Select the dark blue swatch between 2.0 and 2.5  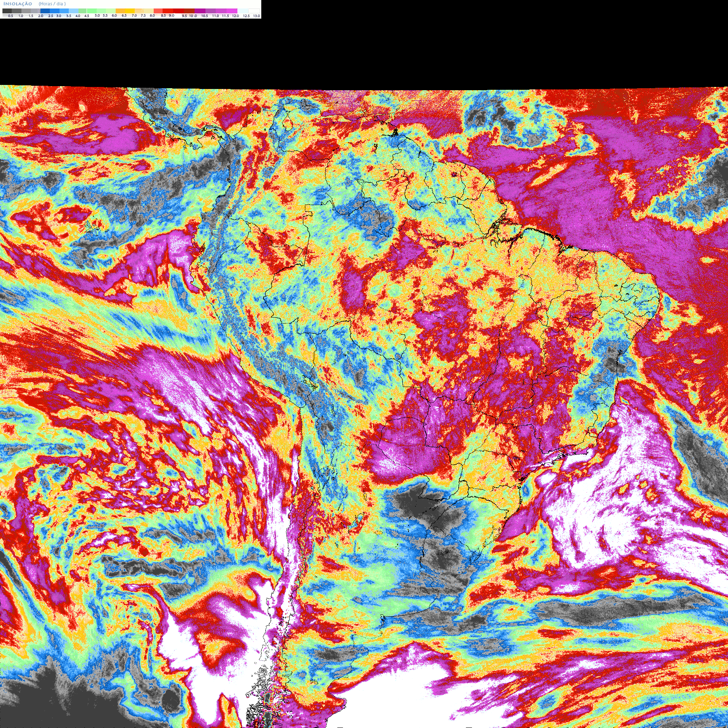click(x=45, y=11)
